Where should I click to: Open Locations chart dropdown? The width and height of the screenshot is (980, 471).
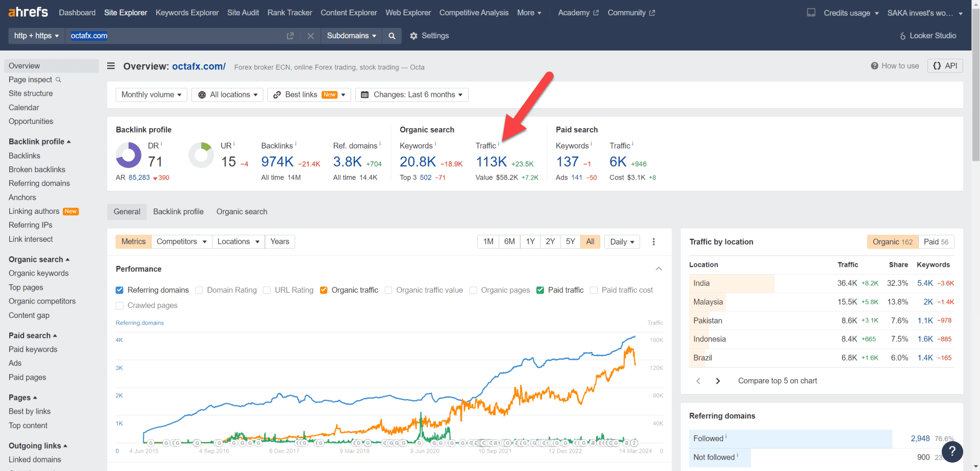238,241
